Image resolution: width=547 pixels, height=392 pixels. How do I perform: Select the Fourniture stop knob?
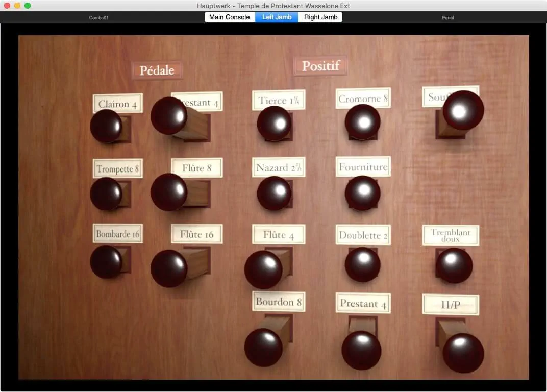[x=363, y=192]
